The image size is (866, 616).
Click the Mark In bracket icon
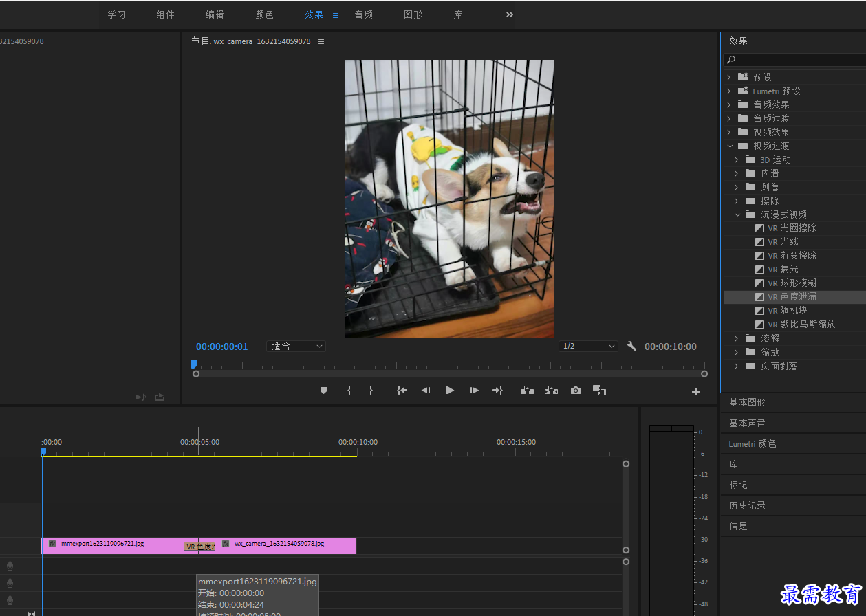(x=349, y=390)
